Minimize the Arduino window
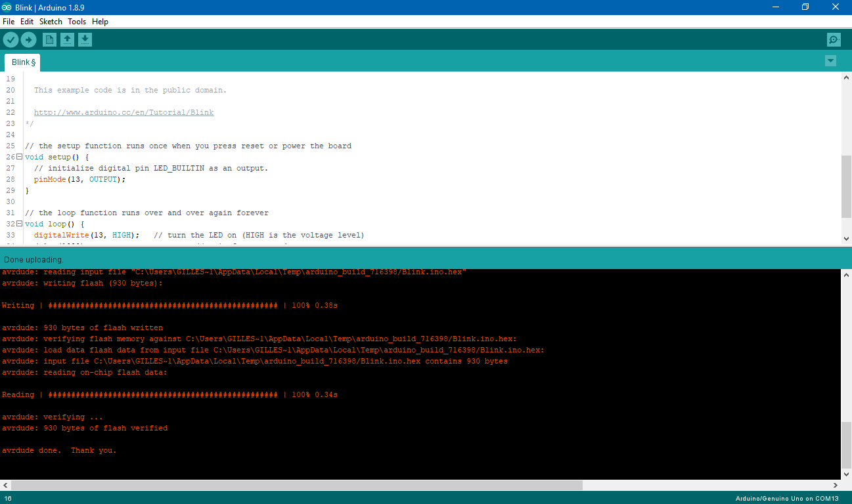 click(x=775, y=7)
